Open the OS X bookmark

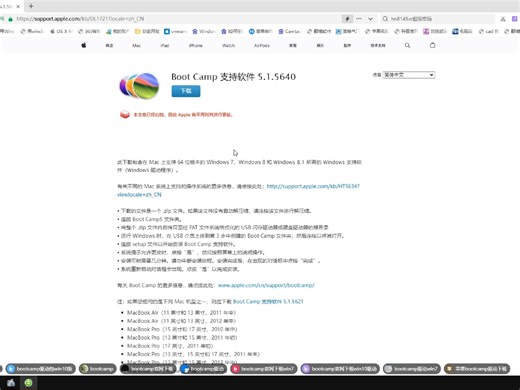coord(61,31)
